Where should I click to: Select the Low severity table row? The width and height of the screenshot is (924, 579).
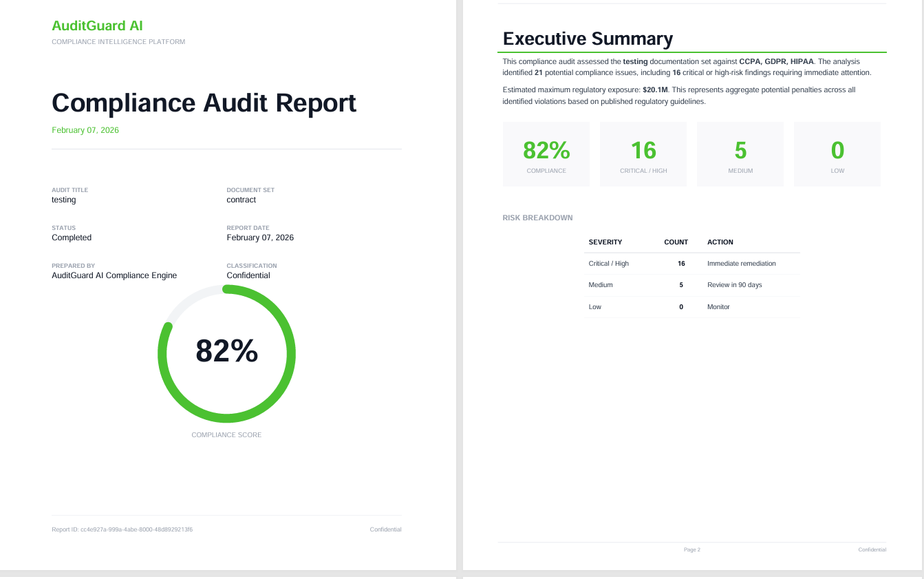[x=691, y=306]
